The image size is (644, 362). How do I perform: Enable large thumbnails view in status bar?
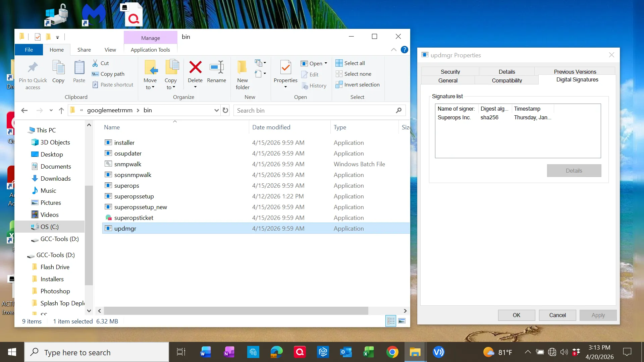coord(402,321)
